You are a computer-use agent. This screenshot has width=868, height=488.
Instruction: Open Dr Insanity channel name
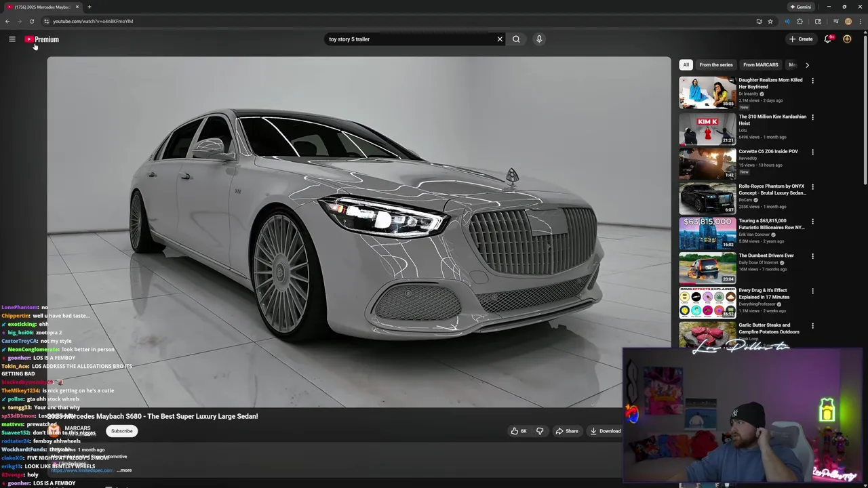[x=749, y=94]
